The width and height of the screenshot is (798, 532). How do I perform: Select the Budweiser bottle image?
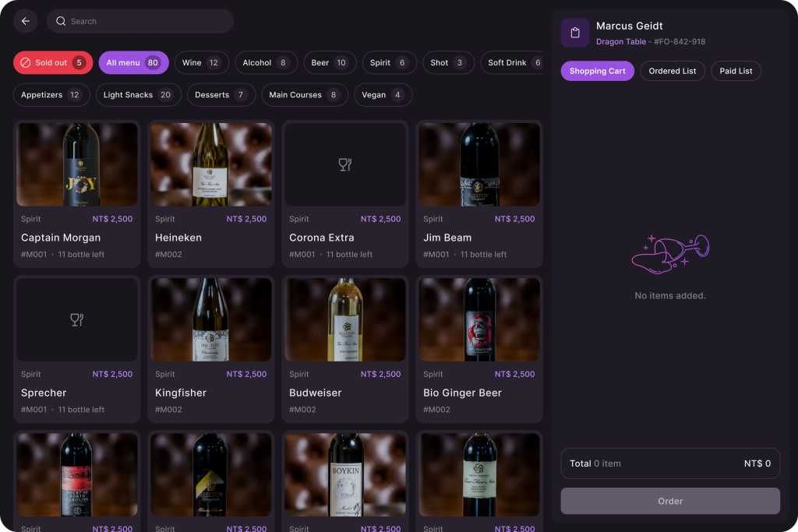pos(345,319)
